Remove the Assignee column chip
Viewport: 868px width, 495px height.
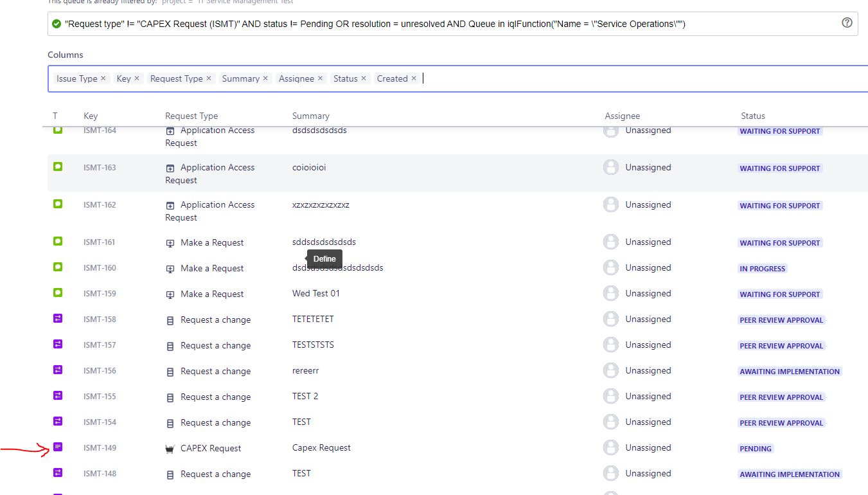pos(320,78)
